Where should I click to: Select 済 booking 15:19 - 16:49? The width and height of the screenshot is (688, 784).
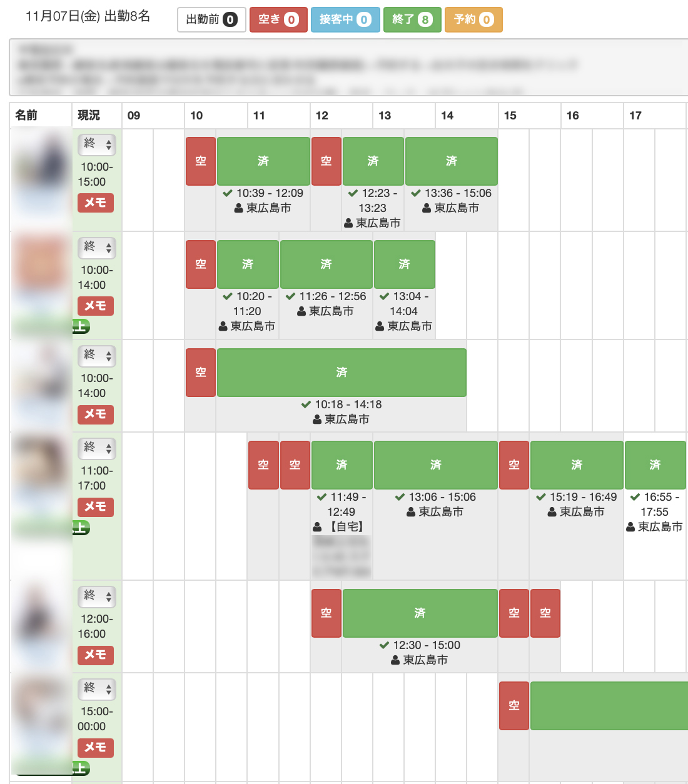tap(577, 465)
